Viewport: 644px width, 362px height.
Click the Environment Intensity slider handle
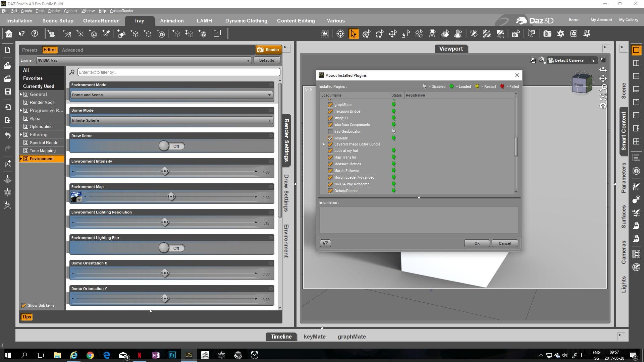165,171
